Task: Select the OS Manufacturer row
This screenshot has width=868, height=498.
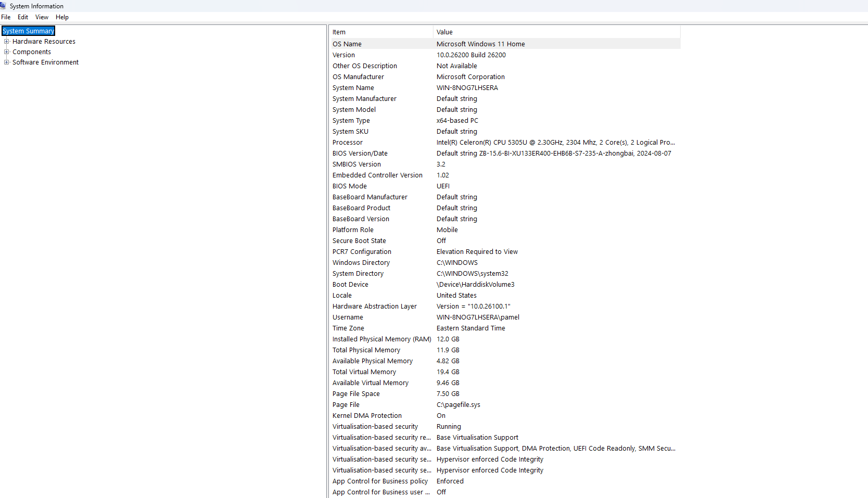Action: pos(505,77)
